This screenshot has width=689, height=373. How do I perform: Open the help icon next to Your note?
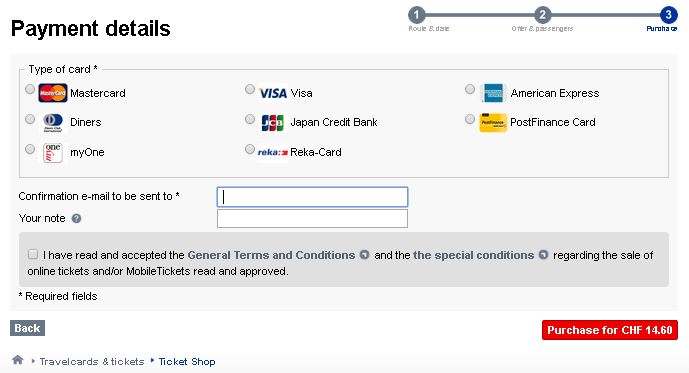click(x=76, y=218)
